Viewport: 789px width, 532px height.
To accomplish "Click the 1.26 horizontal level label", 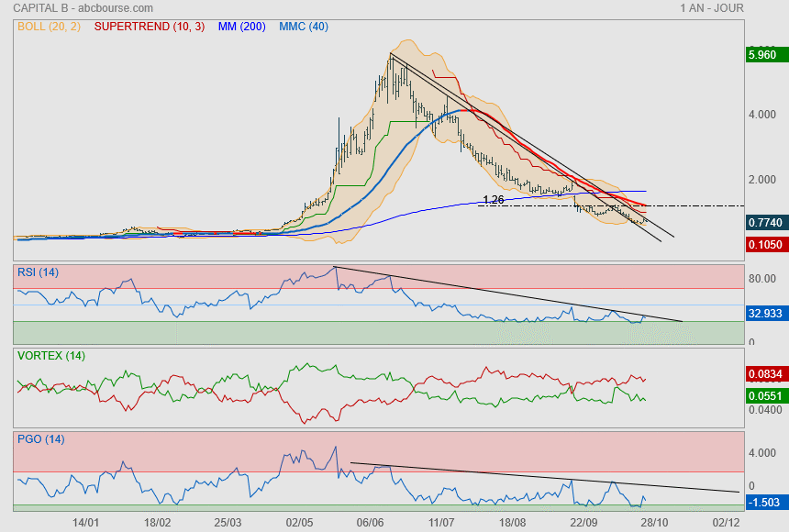I will pyautogui.click(x=494, y=199).
